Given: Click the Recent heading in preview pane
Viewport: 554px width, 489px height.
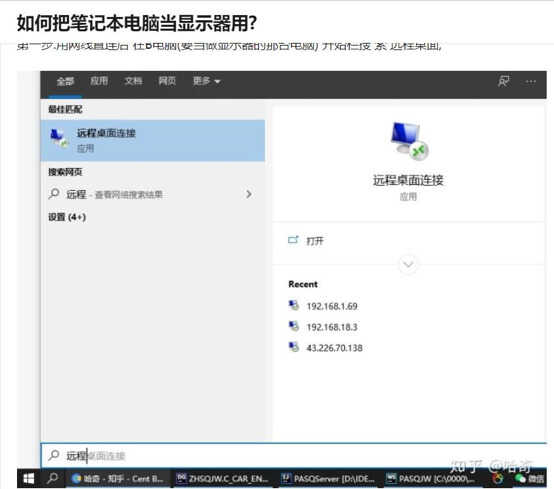Looking at the screenshot, I should click(303, 284).
